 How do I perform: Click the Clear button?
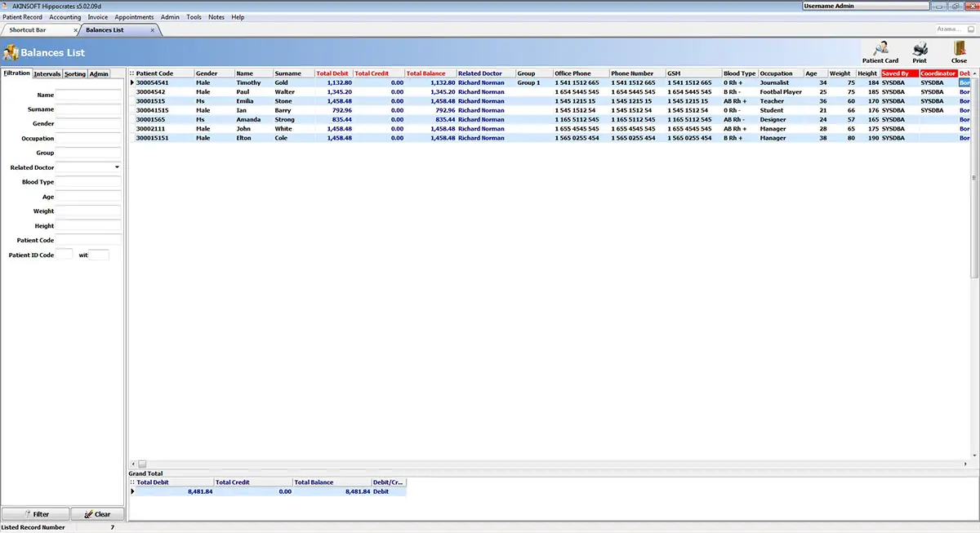(97, 514)
